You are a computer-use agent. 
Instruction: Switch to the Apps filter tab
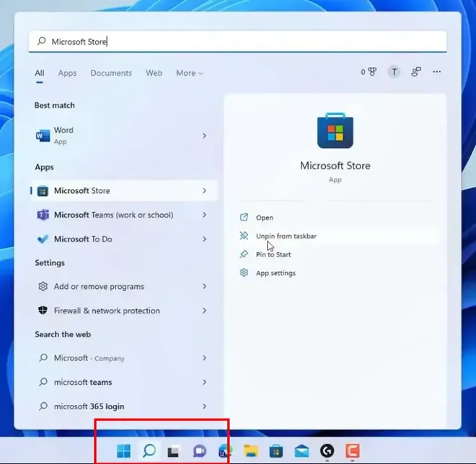(67, 73)
